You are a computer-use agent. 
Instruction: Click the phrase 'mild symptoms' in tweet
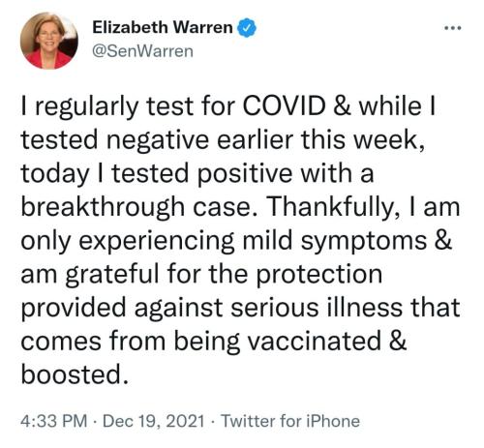(334, 242)
